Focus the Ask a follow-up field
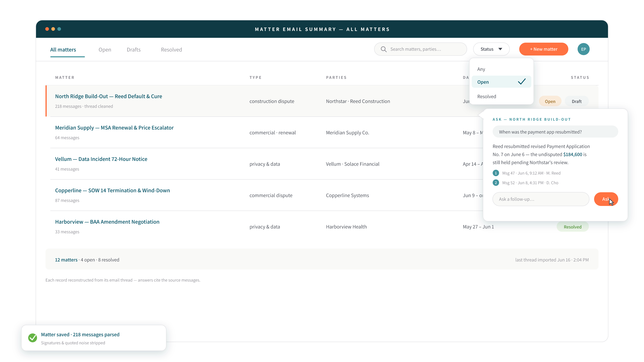 [541, 199]
